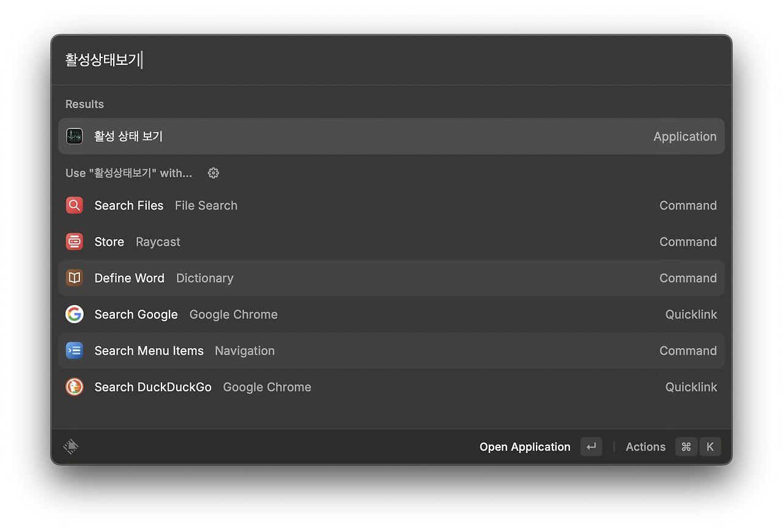Click the Define Word dictionary icon
The height and width of the screenshot is (532, 783).
(x=74, y=278)
